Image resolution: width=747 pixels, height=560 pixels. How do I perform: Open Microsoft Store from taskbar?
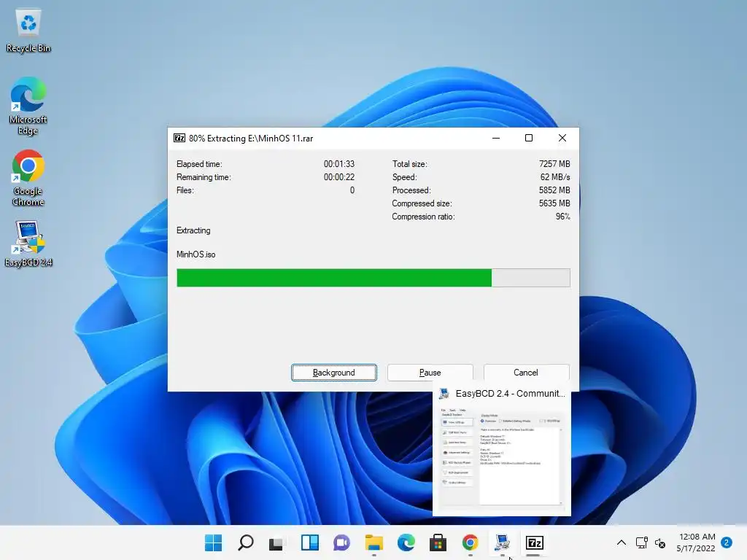pyautogui.click(x=438, y=542)
